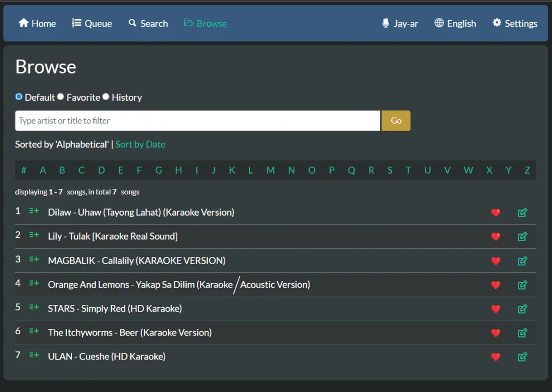Filter songs by letter O
The image size is (552, 392).
312,170
